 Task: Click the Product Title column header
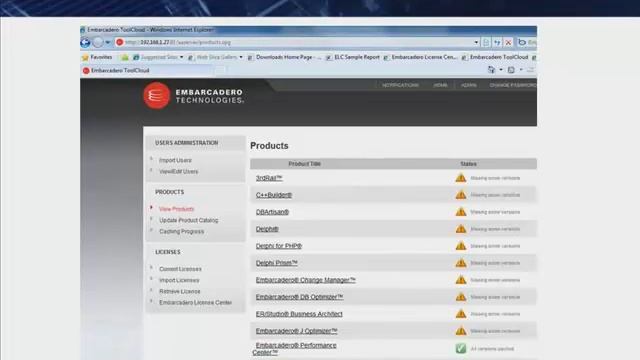point(304,164)
